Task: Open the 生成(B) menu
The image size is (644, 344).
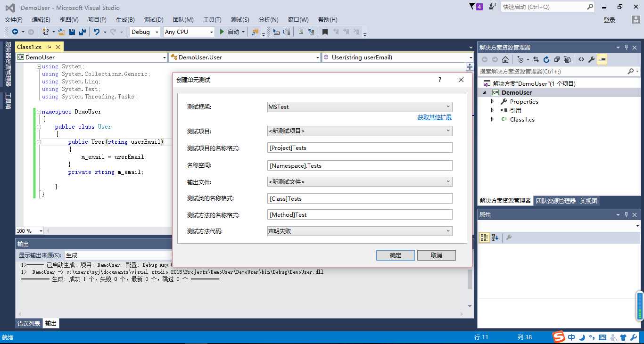Action: pyautogui.click(x=125, y=20)
